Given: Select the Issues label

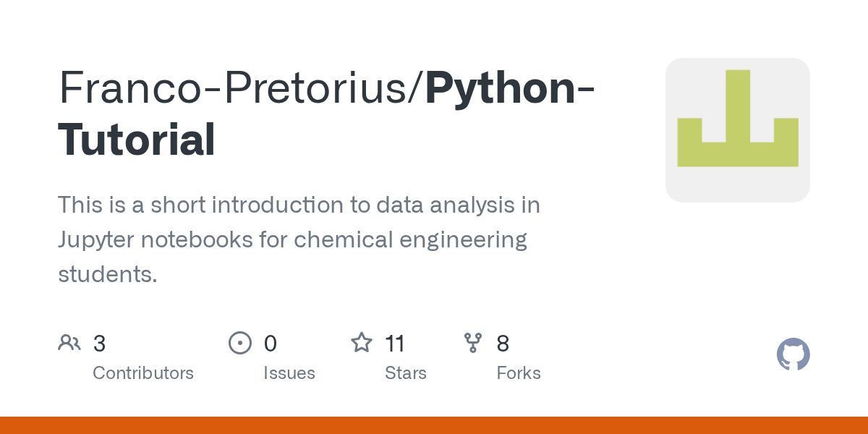Looking at the screenshot, I should pos(289,373).
